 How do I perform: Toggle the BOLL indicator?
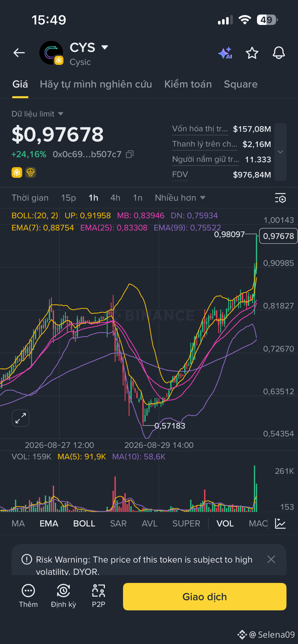coord(84,523)
